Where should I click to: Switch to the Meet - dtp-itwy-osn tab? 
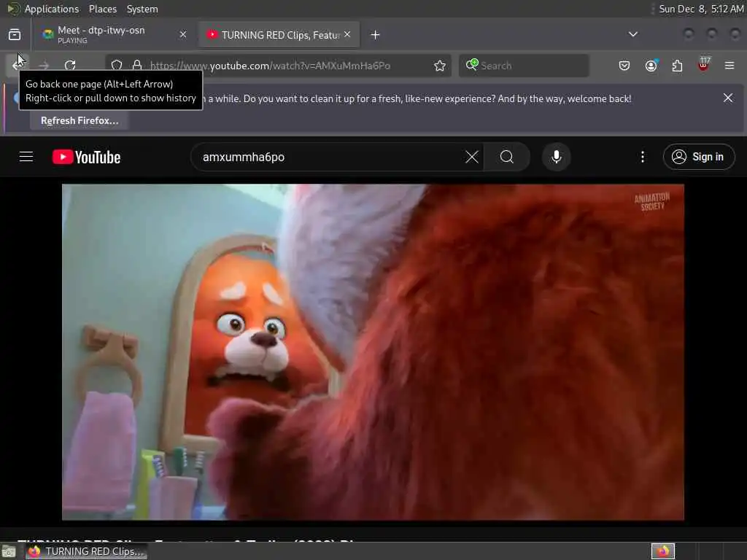(x=115, y=34)
